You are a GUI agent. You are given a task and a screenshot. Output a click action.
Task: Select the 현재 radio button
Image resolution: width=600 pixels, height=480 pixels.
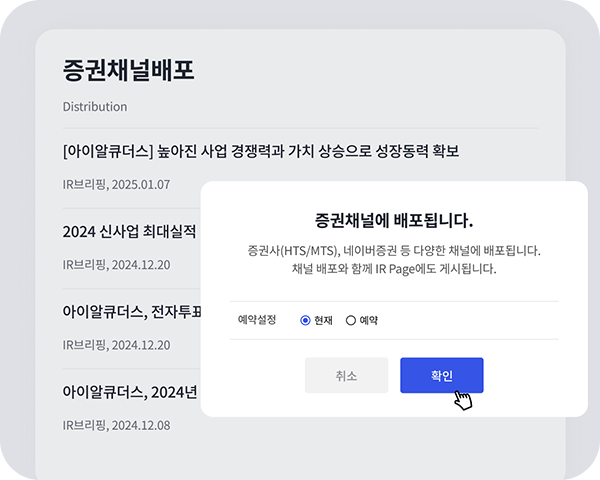pos(305,320)
